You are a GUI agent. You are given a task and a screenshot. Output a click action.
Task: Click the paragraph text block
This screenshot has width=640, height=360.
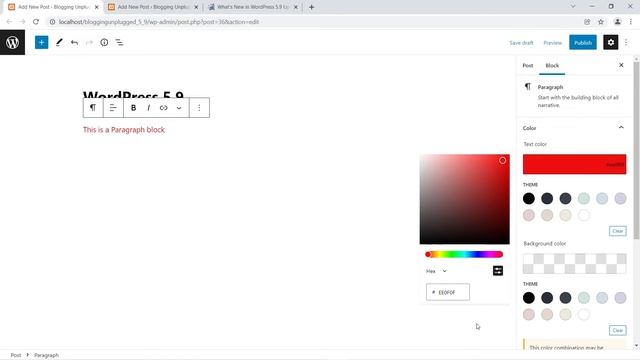(x=124, y=130)
